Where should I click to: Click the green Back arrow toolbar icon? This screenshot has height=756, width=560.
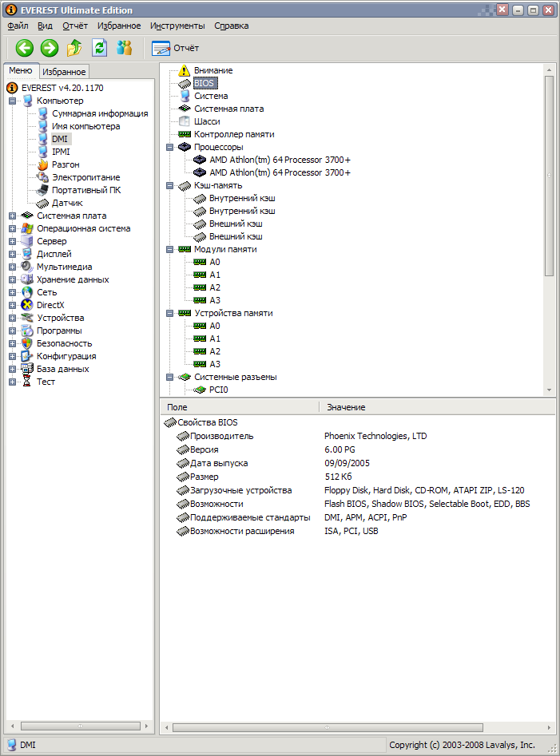tap(25, 48)
